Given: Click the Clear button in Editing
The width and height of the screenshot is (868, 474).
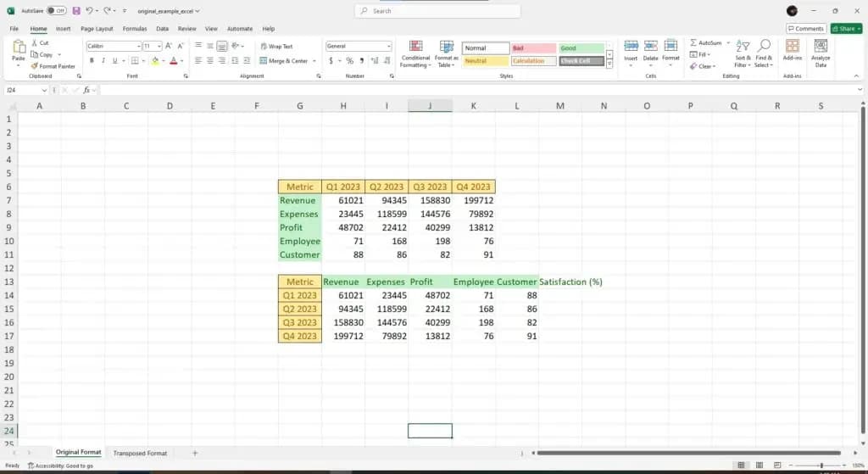Looking at the screenshot, I should click(701, 66).
